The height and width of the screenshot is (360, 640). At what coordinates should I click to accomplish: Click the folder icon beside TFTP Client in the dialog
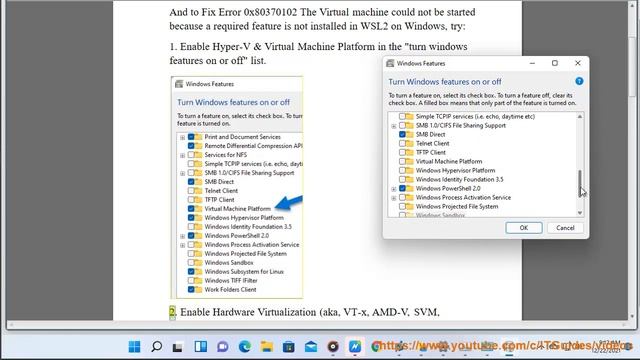[409, 152]
